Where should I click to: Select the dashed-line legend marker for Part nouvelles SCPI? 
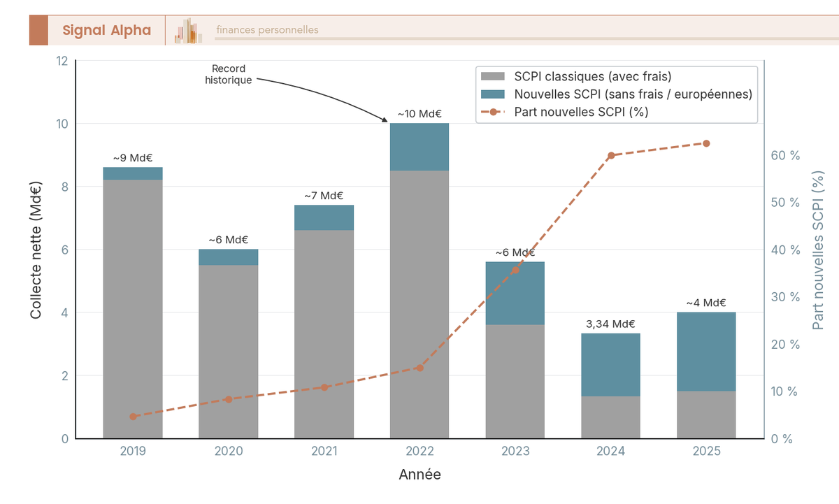pos(494,111)
